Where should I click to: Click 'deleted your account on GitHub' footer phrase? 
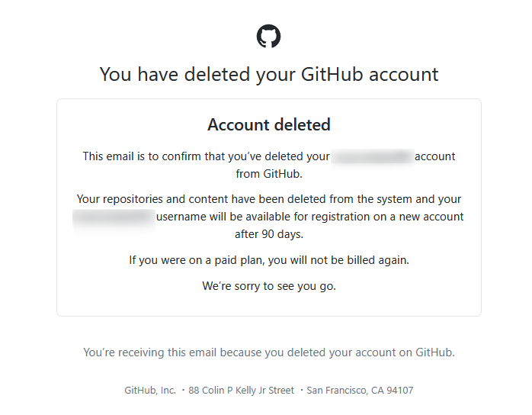coord(370,352)
